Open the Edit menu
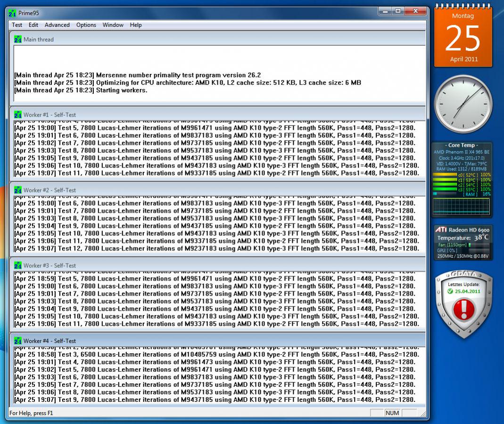Viewport: 504px width, 424px height. click(33, 25)
